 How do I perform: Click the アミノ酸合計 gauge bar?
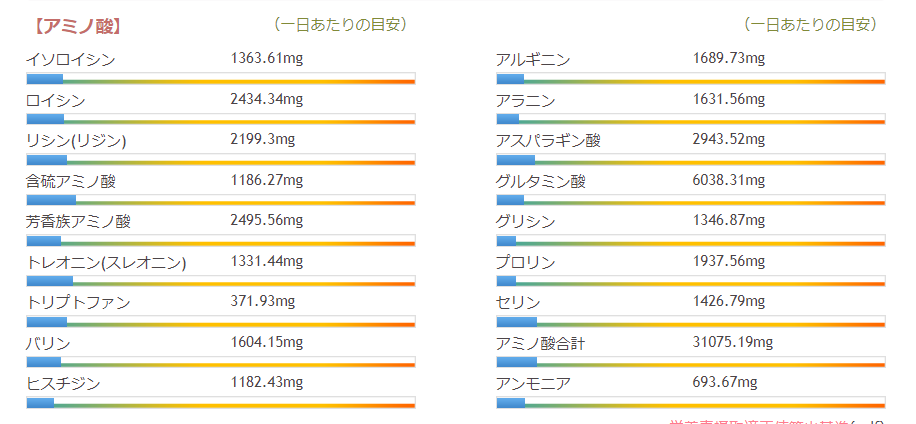(690, 362)
